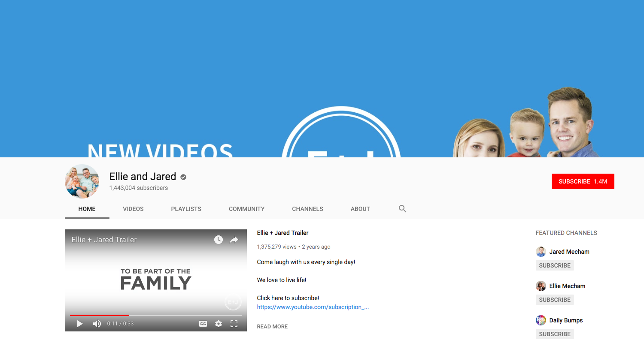Share the trailer using the share arrow
Viewport: 644px width, 346px height.
coord(234,240)
